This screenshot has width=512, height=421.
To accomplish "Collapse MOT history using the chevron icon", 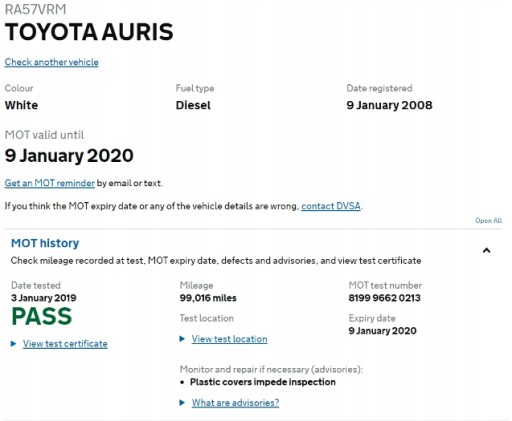I will pos(486,250).
